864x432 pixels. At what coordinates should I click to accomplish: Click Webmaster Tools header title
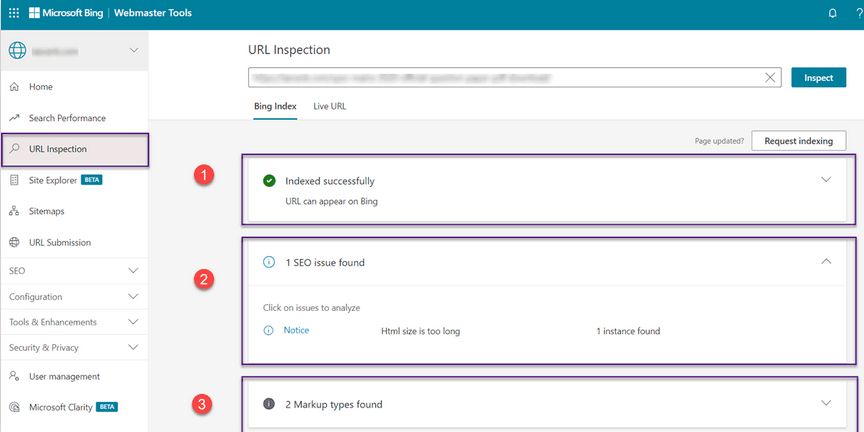(153, 13)
